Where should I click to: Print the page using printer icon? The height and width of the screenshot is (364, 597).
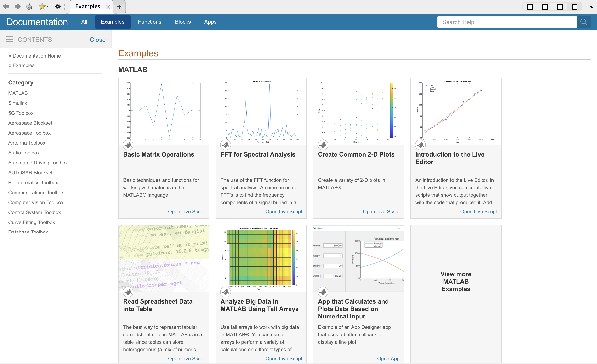click(x=29, y=7)
